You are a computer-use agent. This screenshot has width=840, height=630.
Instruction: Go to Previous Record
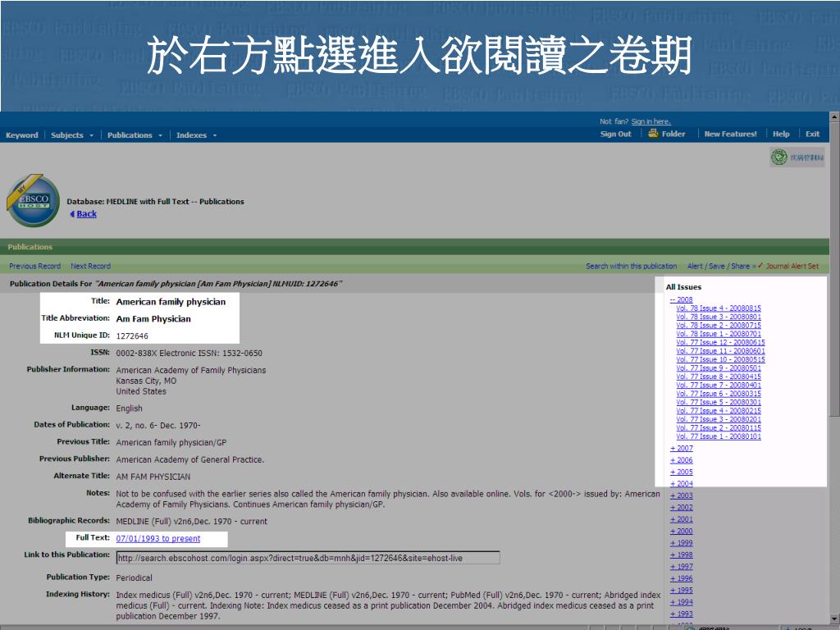[x=34, y=266]
